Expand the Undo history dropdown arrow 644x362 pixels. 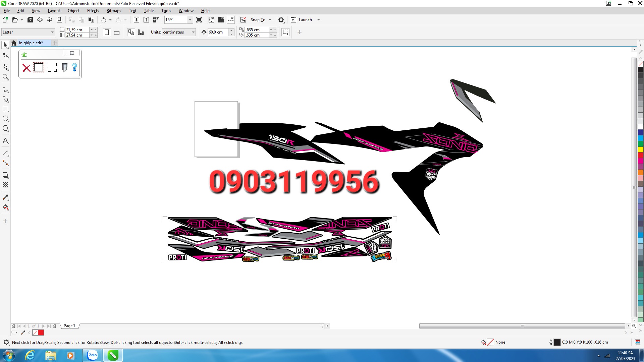(110, 20)
